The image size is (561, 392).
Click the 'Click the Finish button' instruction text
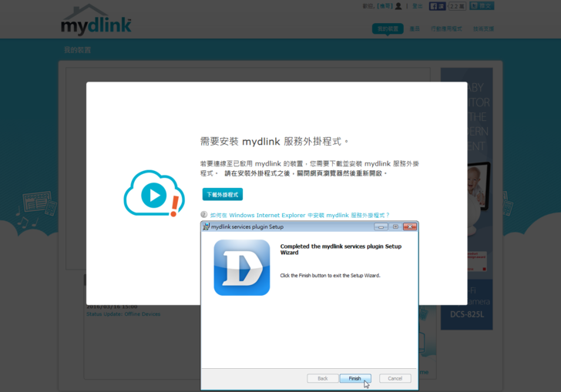coord(331,276)
